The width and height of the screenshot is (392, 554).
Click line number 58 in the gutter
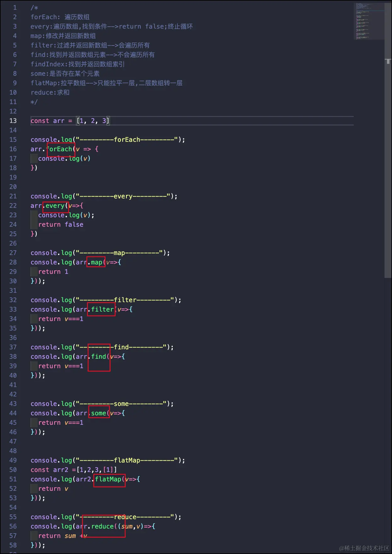click(x=13, y=545)
